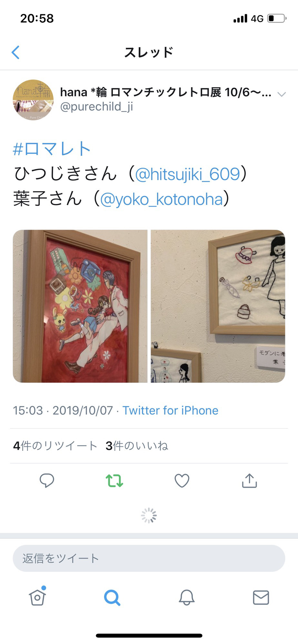Toggle the green retweet icon
Viewport: 298px width, 644px height.
(x=114, y=481)
